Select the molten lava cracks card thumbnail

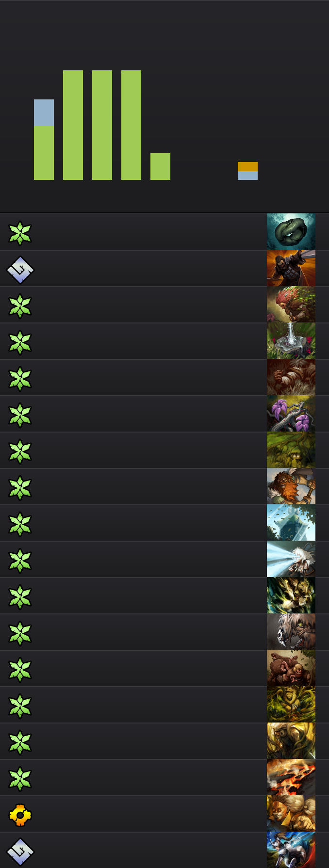click(291, 777)
